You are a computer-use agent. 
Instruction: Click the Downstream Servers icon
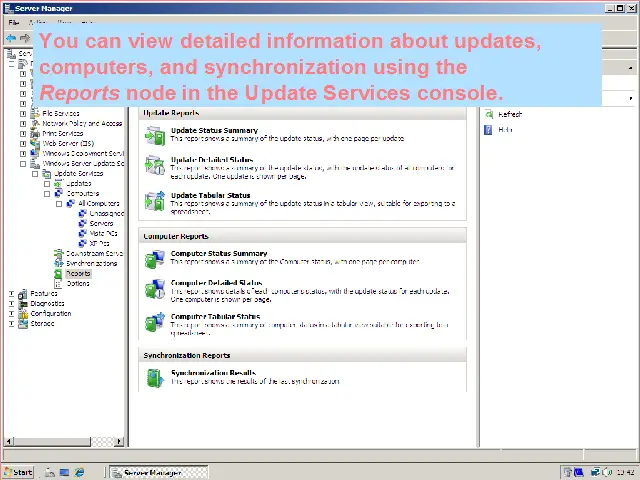point(59,253)
